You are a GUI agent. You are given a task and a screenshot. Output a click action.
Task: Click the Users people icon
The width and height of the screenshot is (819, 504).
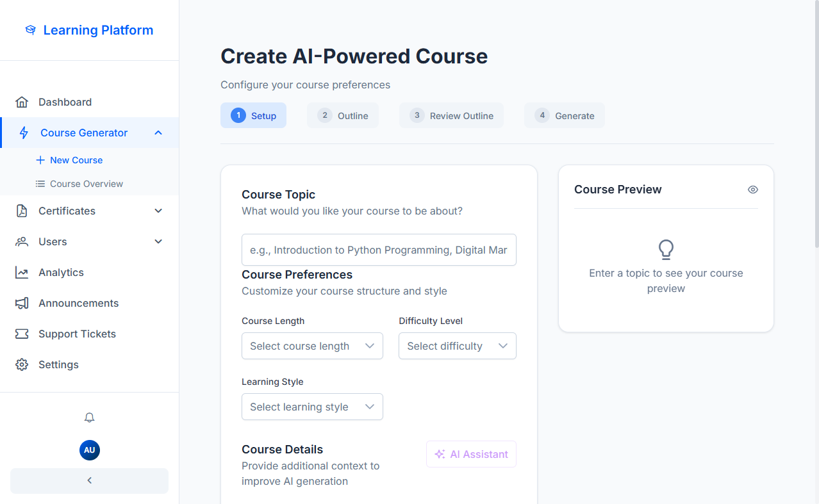(22, 242)
